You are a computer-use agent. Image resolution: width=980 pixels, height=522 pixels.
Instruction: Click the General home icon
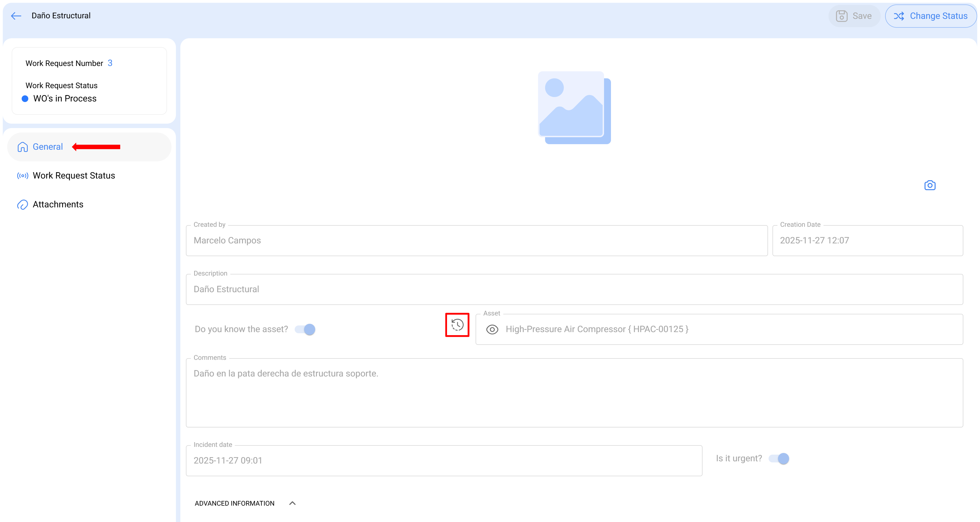click(23, 147)
